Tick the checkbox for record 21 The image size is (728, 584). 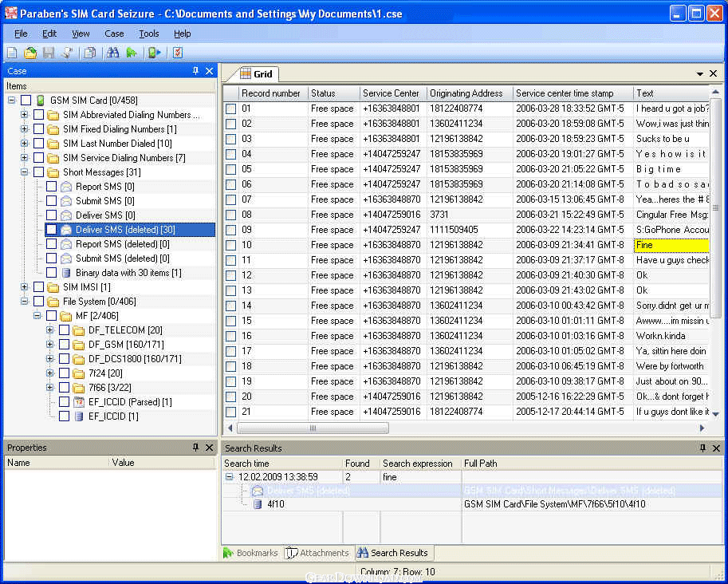click(x=230, y=412)
